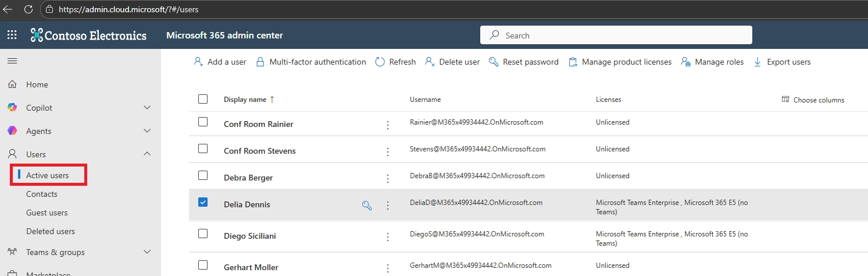This screenshot has height=276, width=868.
Task: Open the app launcher waffle icon
Action: pos(12,35)
